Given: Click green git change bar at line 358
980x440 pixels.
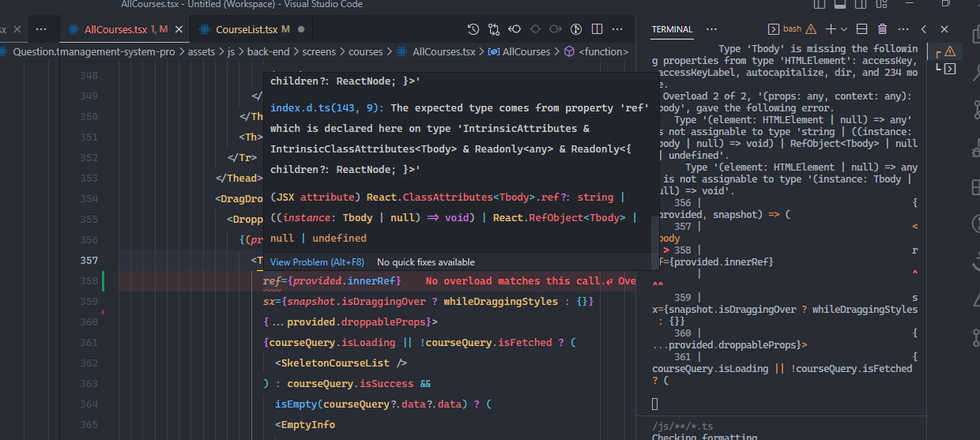Looking at the screenshot, I should coord(103,280).
